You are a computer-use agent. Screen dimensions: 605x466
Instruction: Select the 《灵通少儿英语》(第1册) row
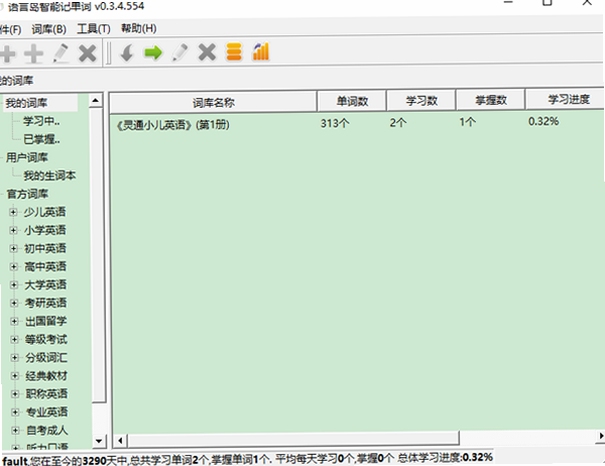(357, 123)
